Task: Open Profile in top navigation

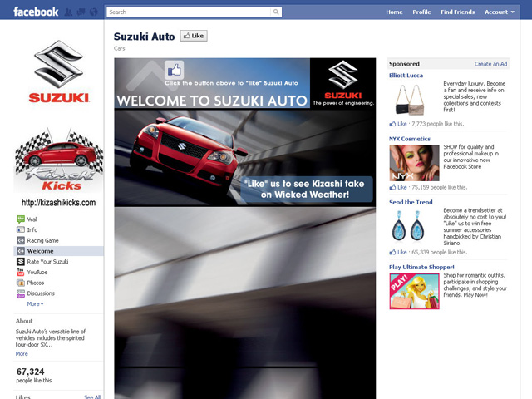Action: [421, 12]
